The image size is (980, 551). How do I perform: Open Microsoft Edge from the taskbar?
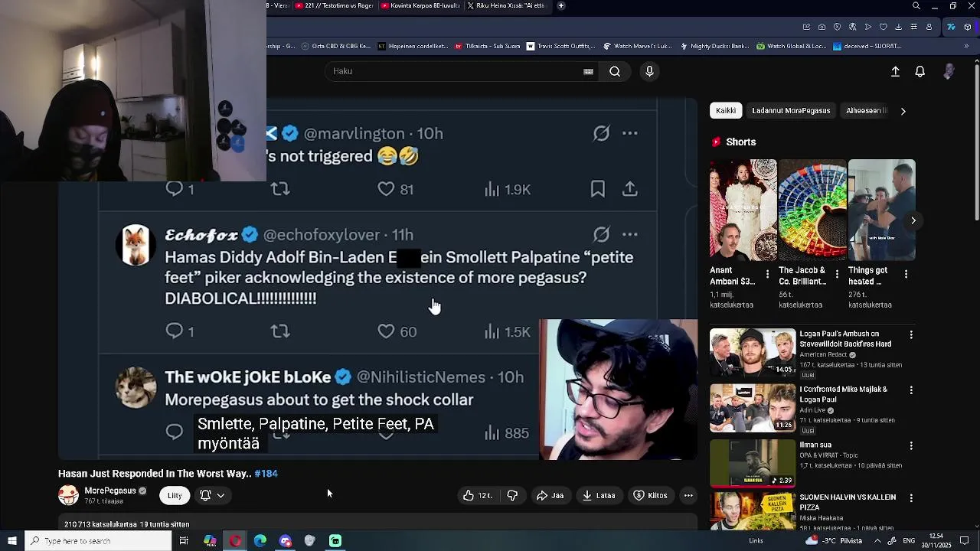pos(260,541)
